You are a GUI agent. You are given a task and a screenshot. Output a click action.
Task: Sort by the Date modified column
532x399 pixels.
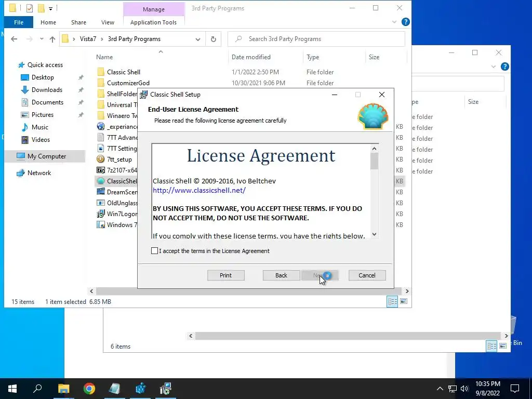pyautogui.click(x=251, y=57)
